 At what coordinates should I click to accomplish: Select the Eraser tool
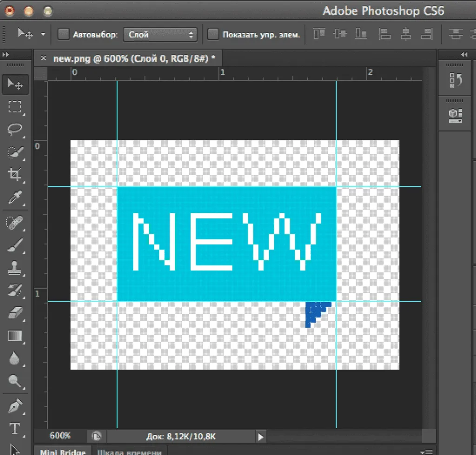15,313
